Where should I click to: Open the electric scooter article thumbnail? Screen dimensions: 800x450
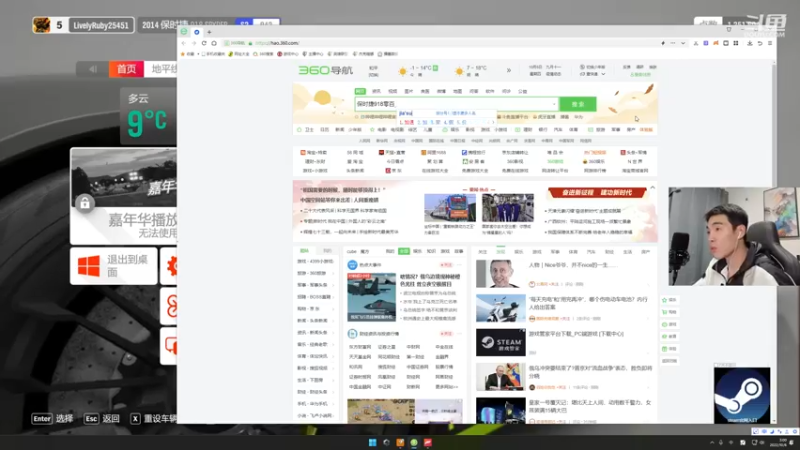[501, 308]
